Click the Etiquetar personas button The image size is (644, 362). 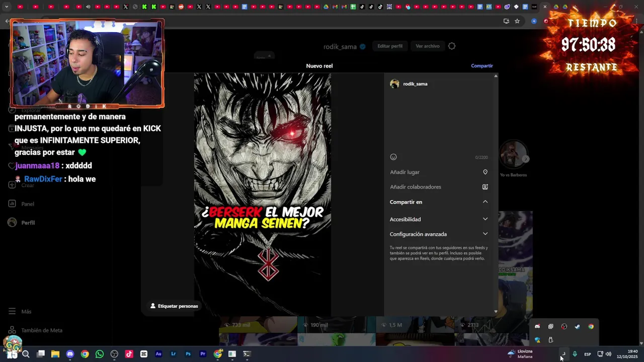174,306
